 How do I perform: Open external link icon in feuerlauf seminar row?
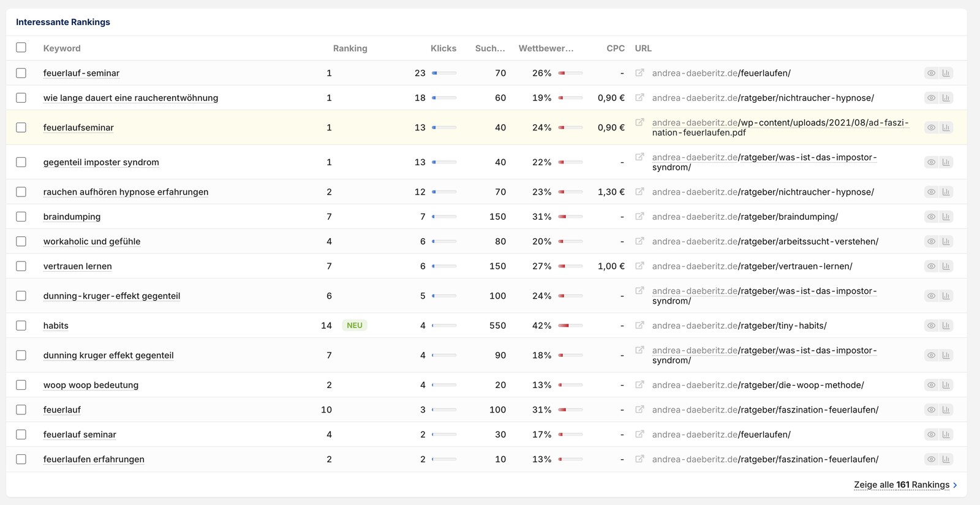pyautogui.click(x=639, y=435)
